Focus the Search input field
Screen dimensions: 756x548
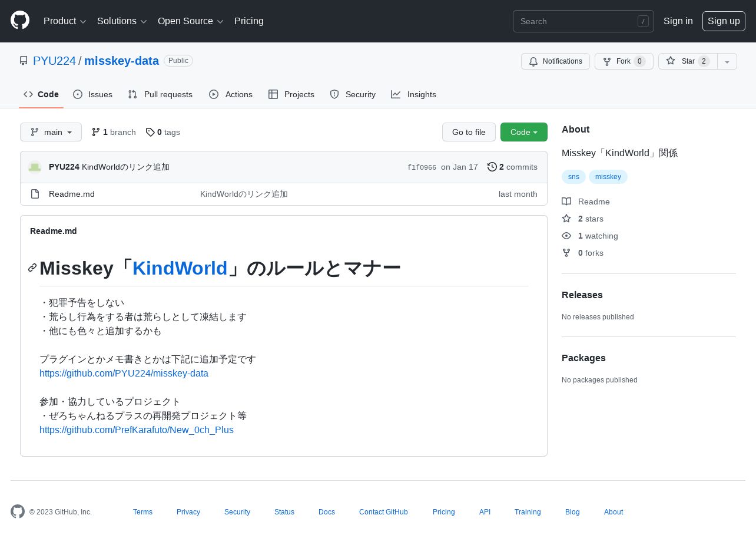pyautogui.click(x=583, y=21)
